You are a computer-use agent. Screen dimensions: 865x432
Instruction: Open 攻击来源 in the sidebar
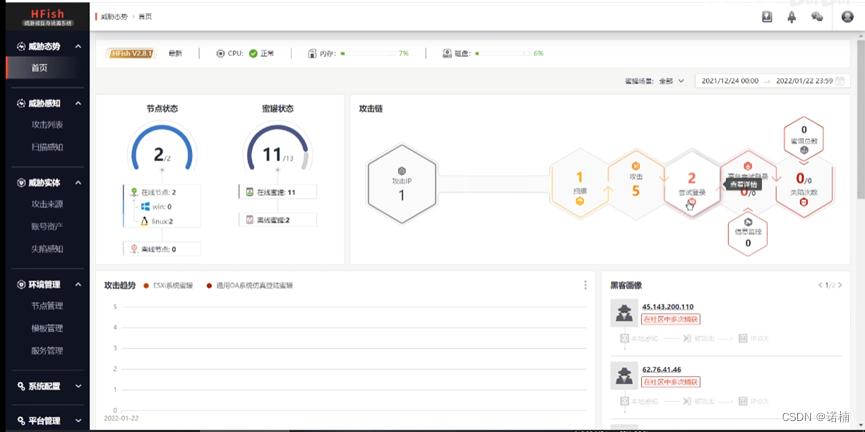pos(47,204)
